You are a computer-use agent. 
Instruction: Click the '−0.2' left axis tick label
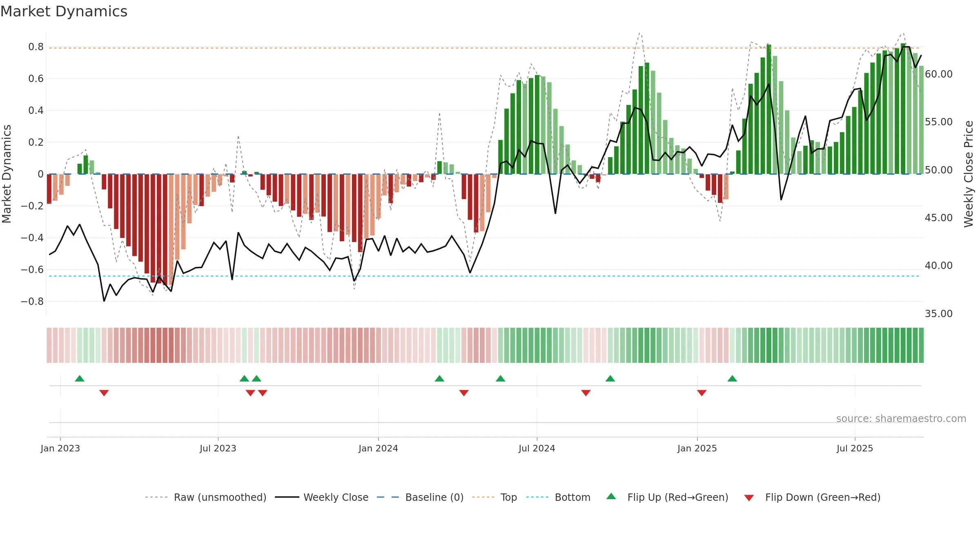32,206
